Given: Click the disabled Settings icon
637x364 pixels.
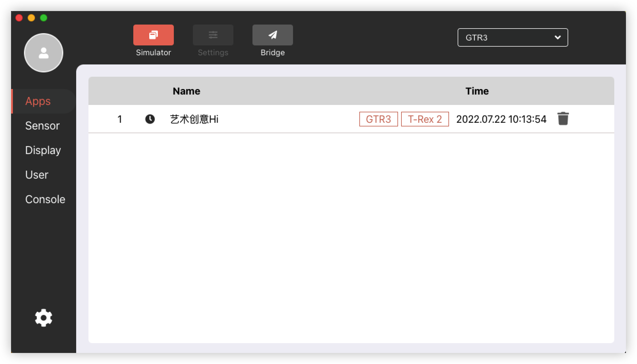Looking at the screenshot, I should click(x=213, y=35).
